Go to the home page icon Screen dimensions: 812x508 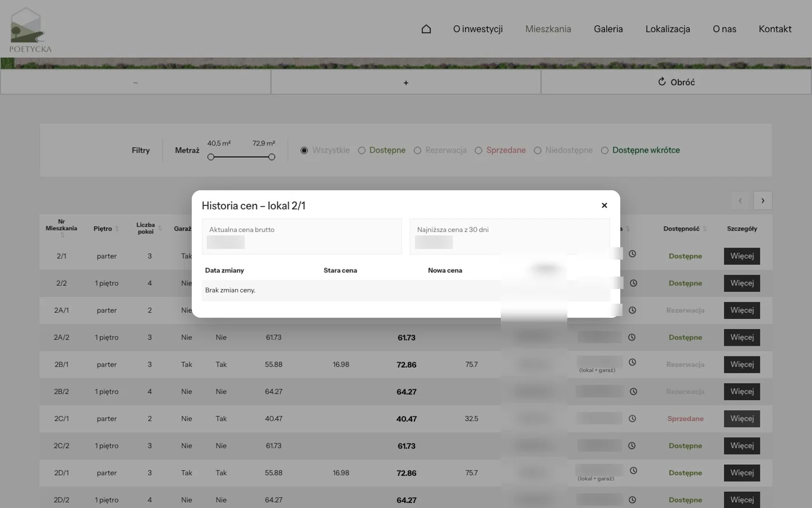426,29
